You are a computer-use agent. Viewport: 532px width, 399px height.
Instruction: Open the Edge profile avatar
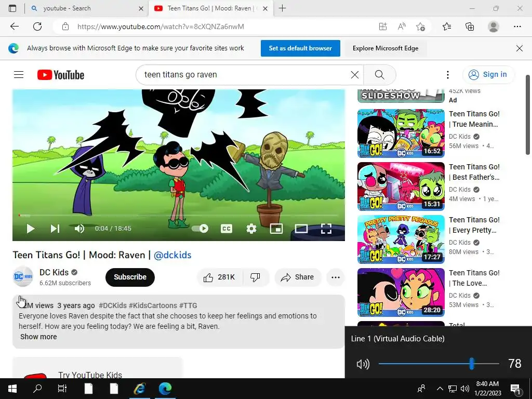click(x=494, y=26)
